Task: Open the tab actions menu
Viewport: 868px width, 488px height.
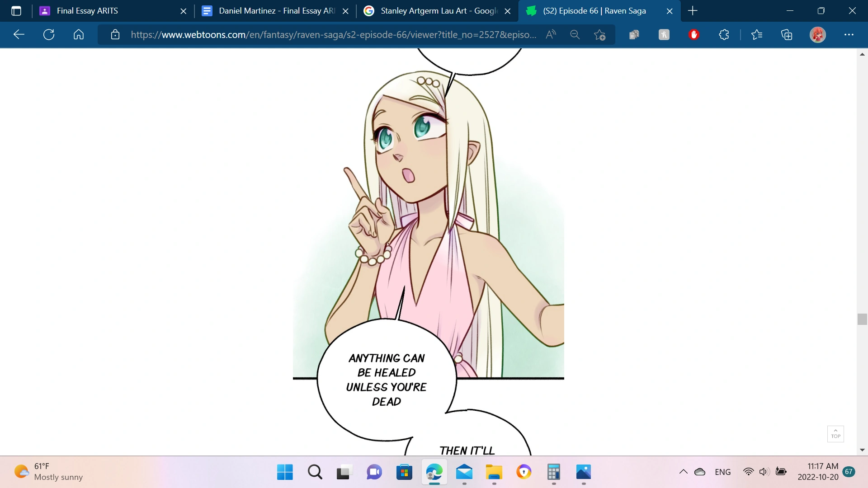Action: 16,11
